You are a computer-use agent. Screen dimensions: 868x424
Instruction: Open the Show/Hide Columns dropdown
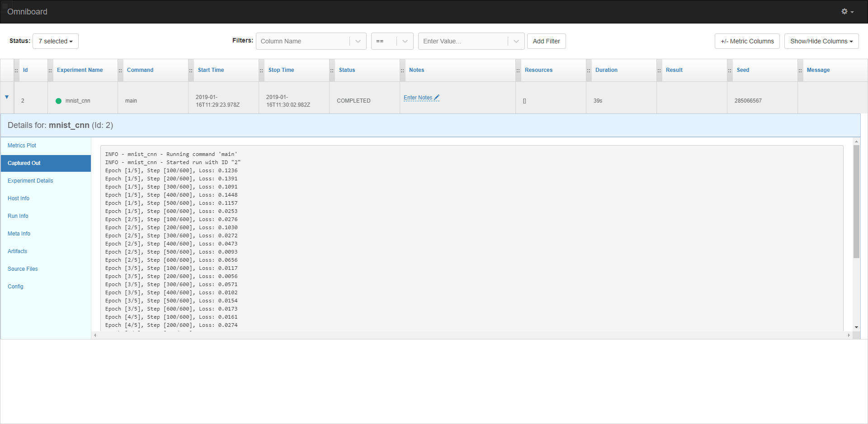point(821,41)
